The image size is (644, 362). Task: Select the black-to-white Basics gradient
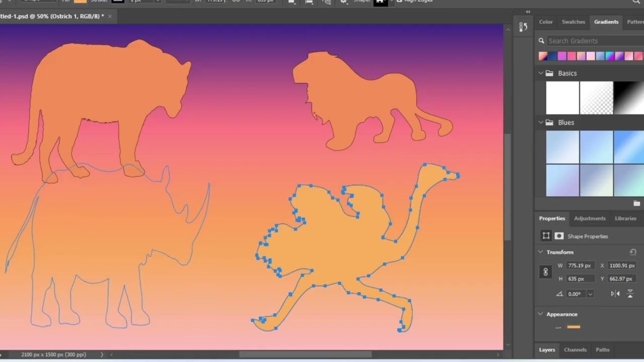pyautogui.click(x=629, y=98)
